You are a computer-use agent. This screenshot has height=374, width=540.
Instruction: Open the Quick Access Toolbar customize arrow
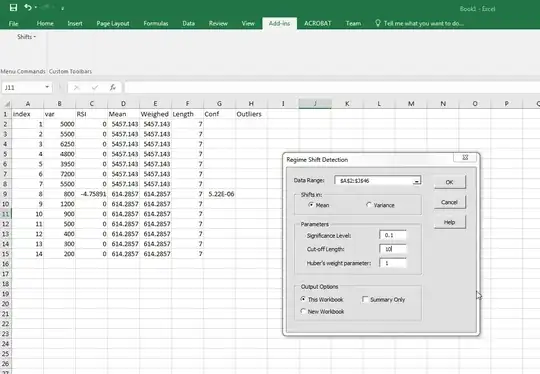tap(62, 8)
